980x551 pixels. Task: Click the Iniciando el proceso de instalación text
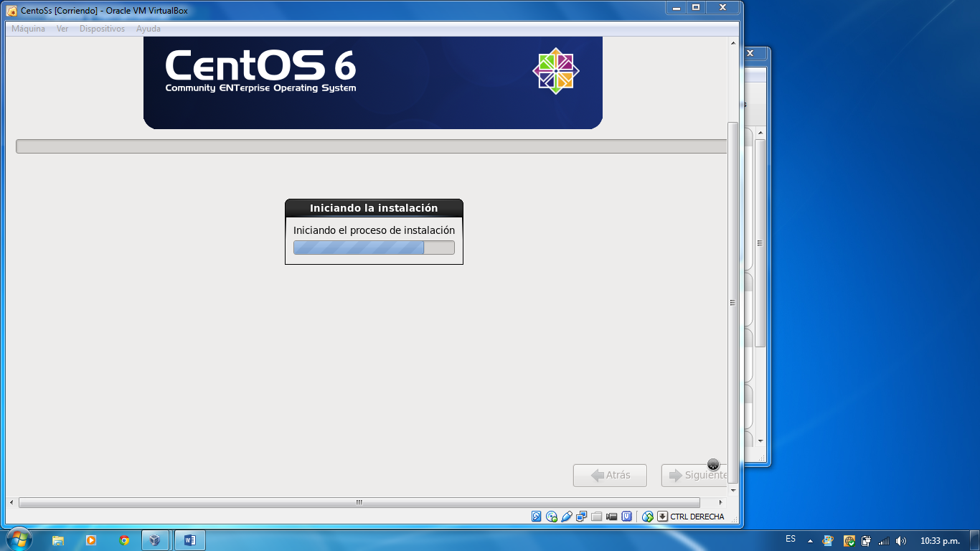pyautogui.click(x=374, y=230)
